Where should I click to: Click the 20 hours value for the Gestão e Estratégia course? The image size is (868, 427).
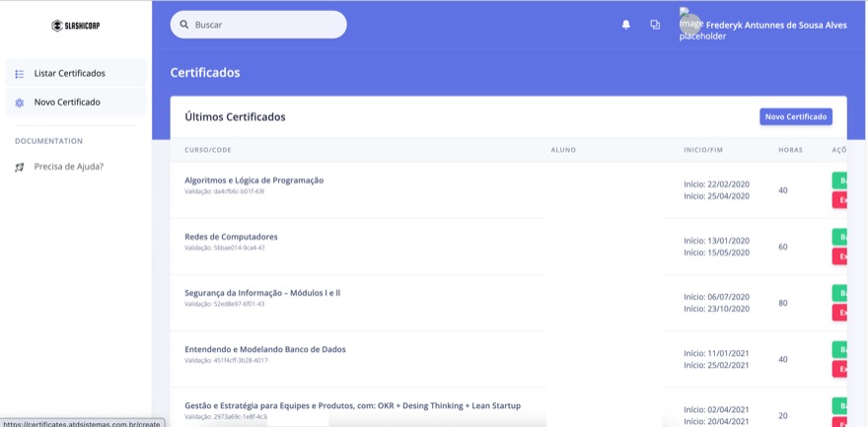[x=783, y=416]
